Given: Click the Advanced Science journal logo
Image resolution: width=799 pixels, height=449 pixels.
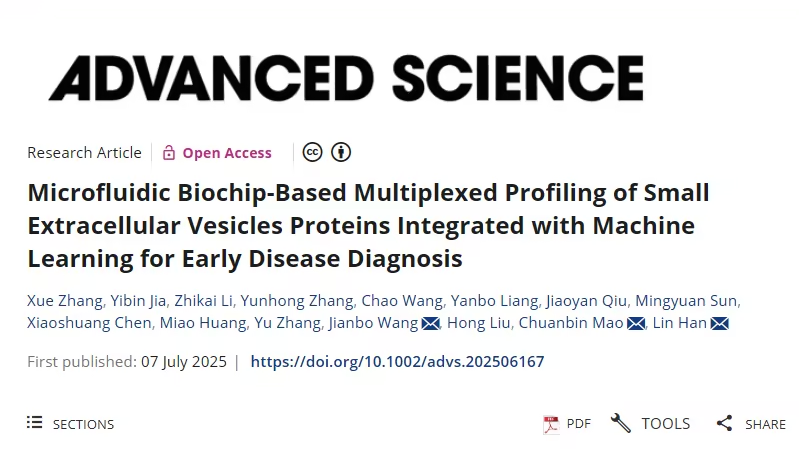Looking at the screenshot, I should coord(346,78).
